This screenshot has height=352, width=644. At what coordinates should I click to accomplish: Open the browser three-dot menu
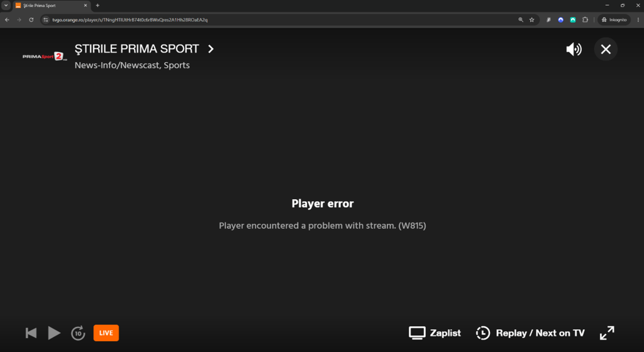click(x=638, y=19)
